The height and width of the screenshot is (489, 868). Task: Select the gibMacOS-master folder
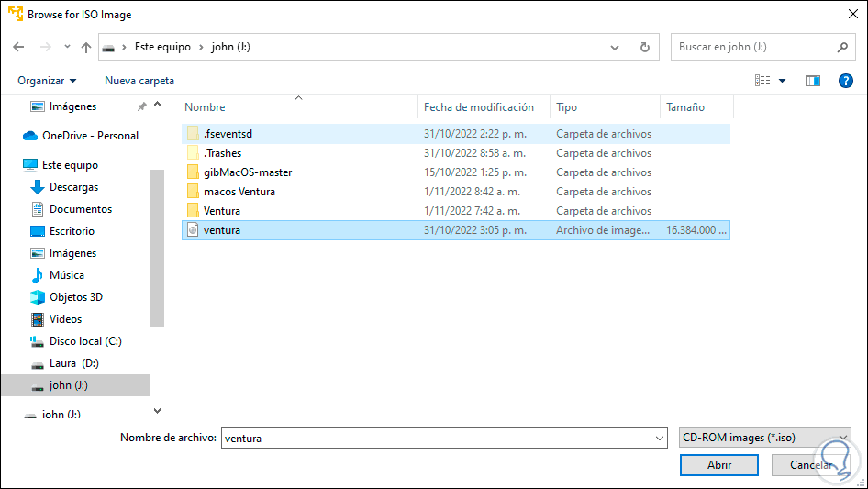pyautogui.click(x=248, y=172)
